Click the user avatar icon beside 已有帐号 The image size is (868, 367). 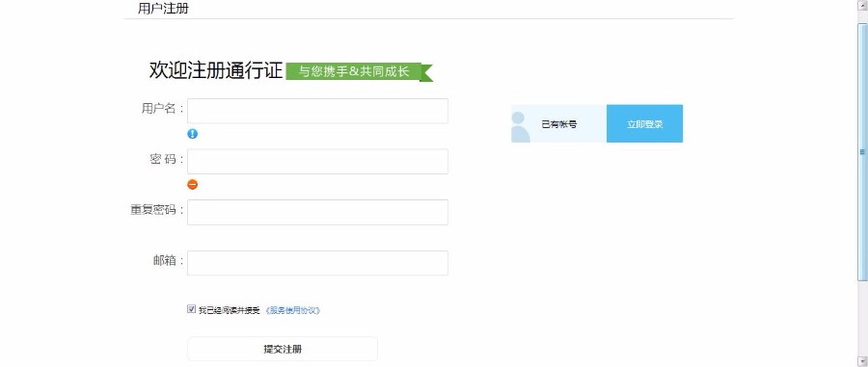(521, 126)
